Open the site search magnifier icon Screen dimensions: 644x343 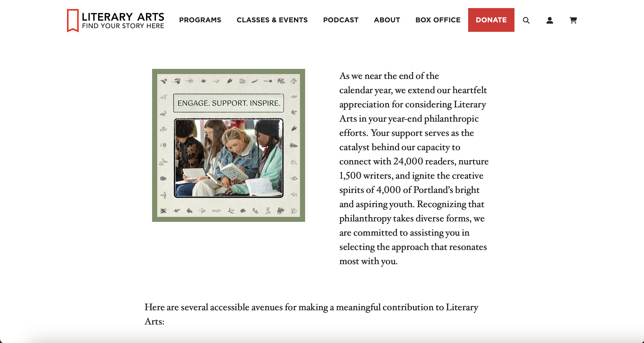coord(526,20)
